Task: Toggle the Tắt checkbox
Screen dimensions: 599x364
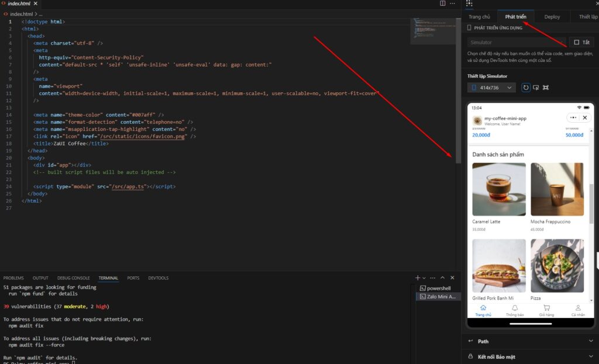Action: [x=576, y=42]
